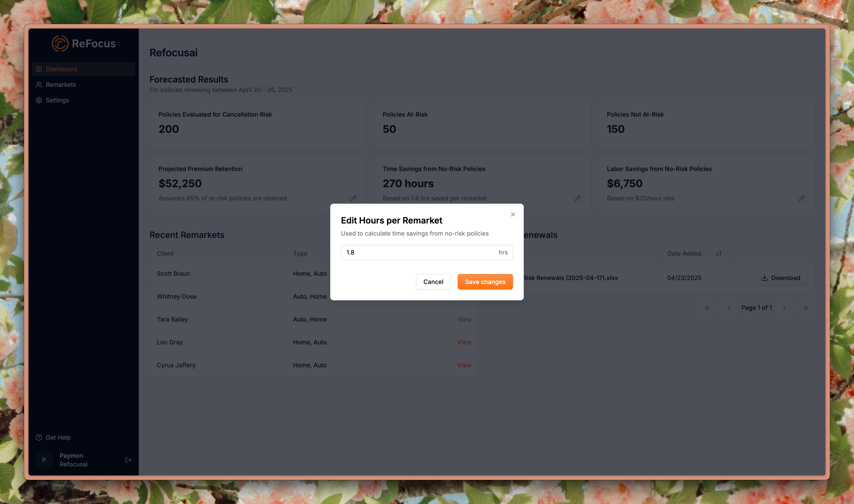Screen dimensions: 854x504
Task: Click the Dashboard grid icon
Action: click(x=39, y=69)
